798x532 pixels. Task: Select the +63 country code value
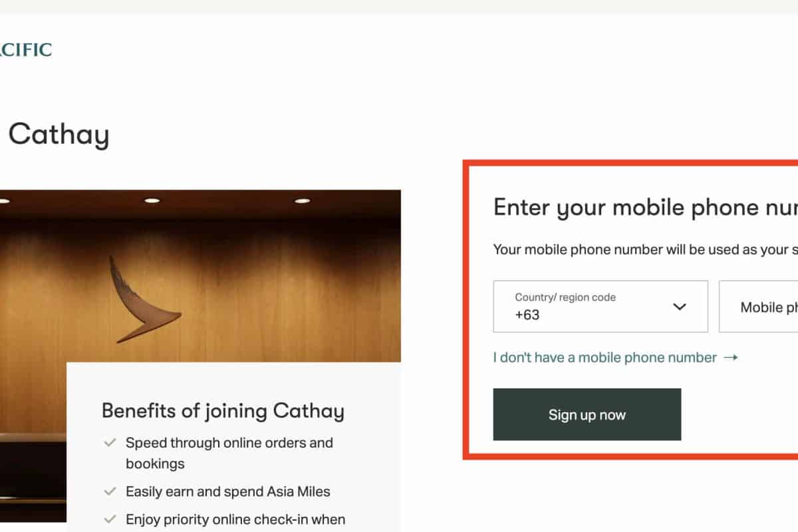527,315
